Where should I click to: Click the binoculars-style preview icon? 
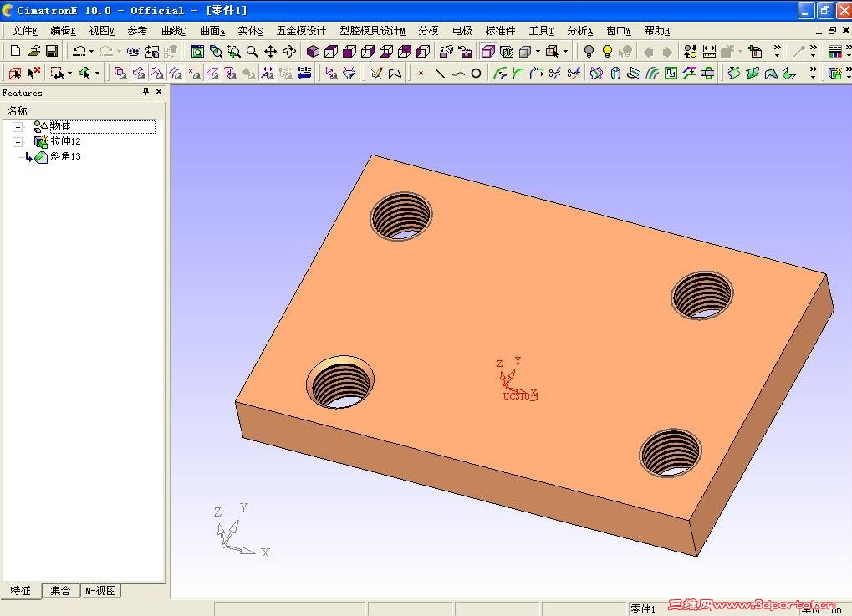click(x=134, y=52)
